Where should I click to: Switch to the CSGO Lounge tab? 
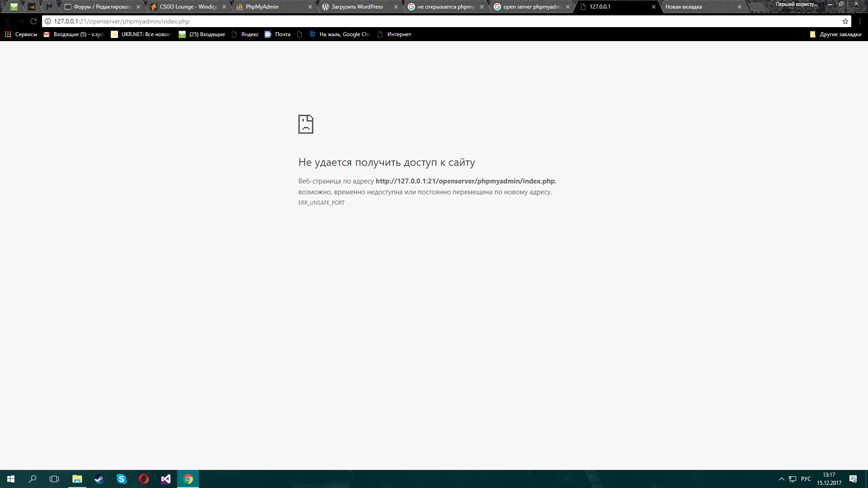tap(188, 7)
